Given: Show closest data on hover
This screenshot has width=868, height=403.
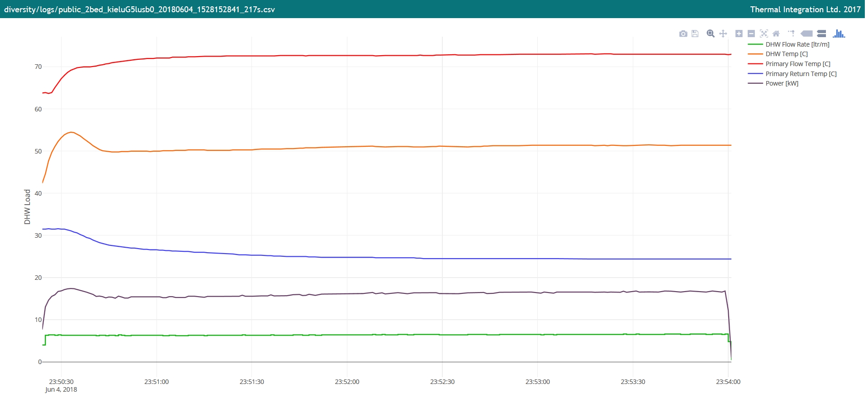Looking at the screenshot, I should click(x=806, y=34).
